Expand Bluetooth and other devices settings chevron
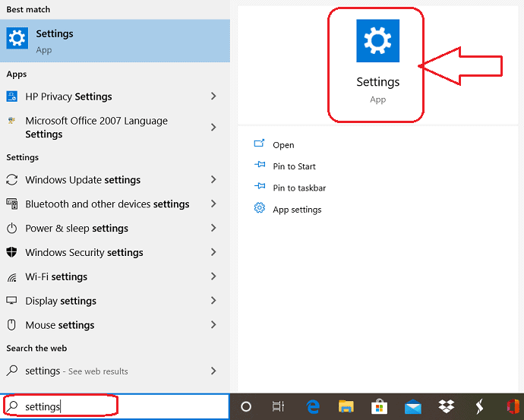The width and height of the screenshot is (524, 420). pos(213,204)
